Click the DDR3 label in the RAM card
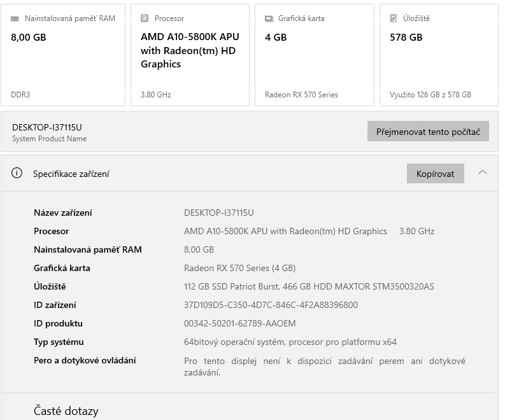The width and height of the screenshot is (505, 420). [20, 95]
